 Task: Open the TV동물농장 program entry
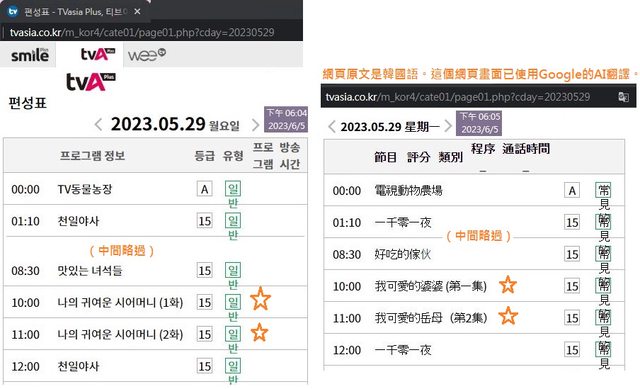point(84,189)
